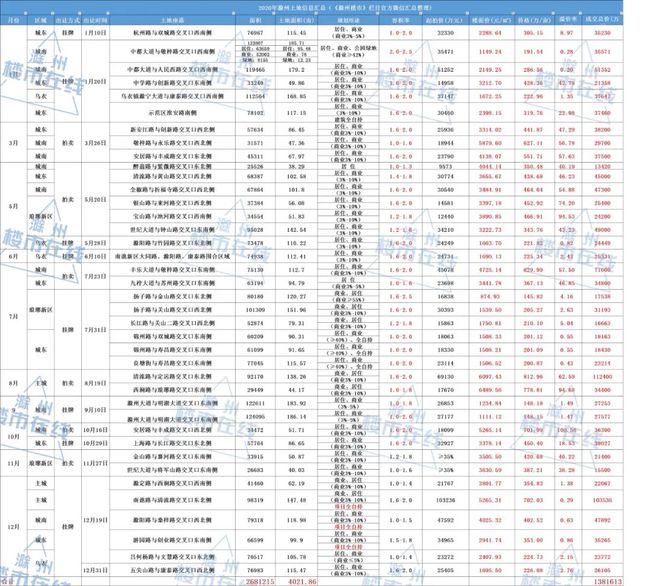Click the date cell '7月31日'

tap(95, 330)
